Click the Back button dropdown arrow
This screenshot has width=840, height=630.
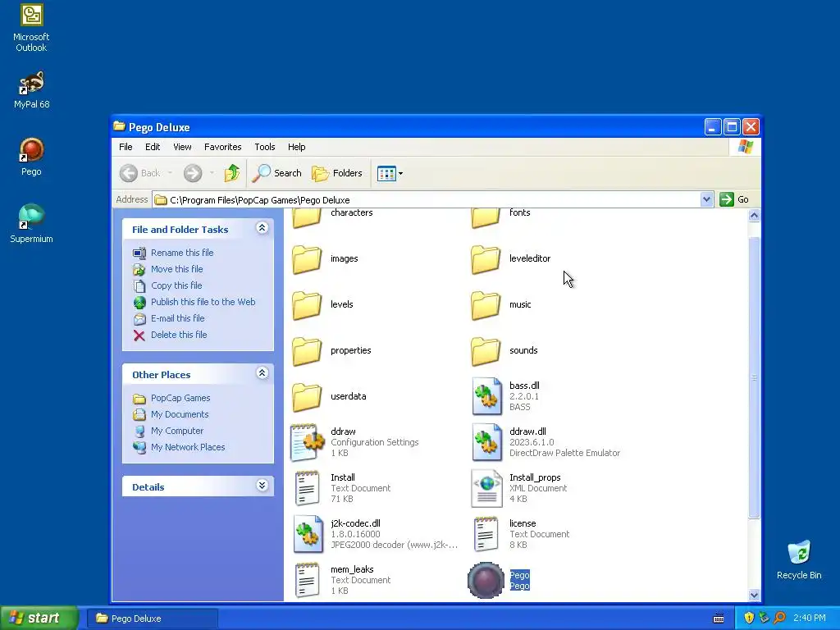(170, 173)
